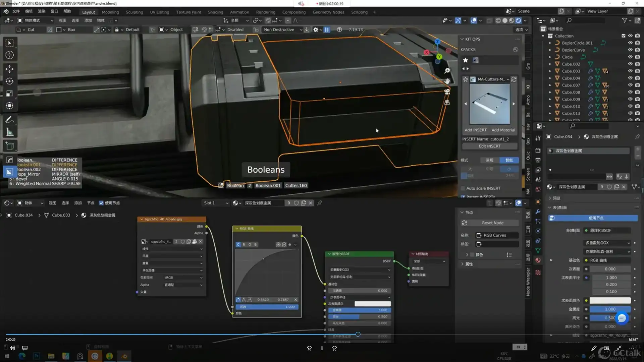Open the Non-Destructive mode dropdown
The width and height of the screenshot is (644, 362).
(282, 29)
